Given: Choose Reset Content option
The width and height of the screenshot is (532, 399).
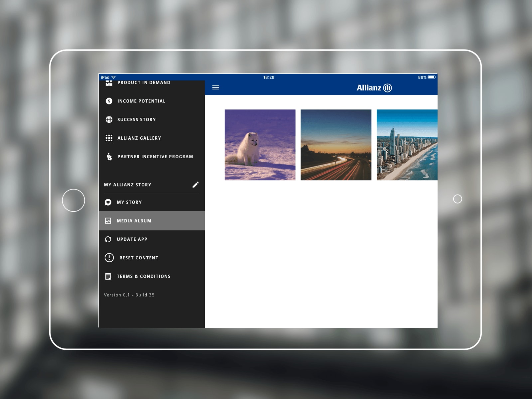Looking at the screenshot, I should [152, 258].
